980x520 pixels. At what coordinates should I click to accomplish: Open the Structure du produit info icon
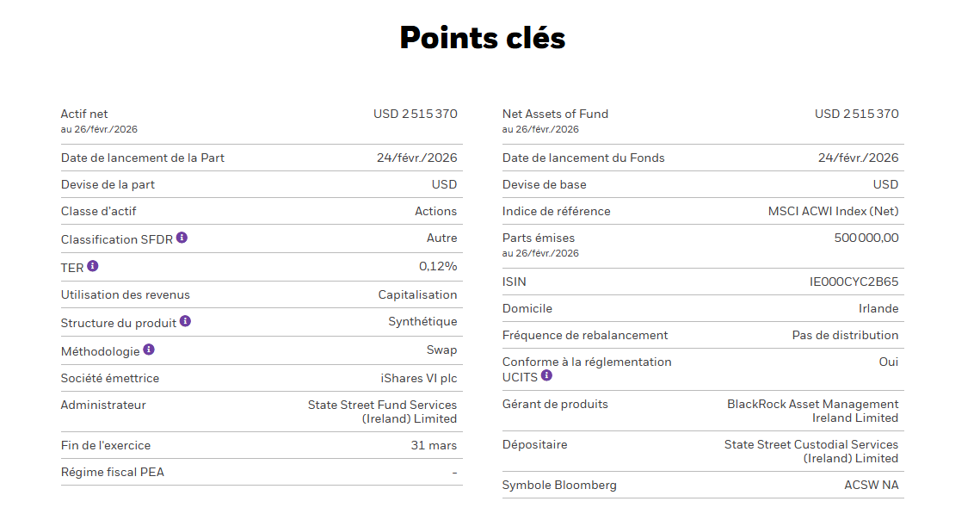185,321
